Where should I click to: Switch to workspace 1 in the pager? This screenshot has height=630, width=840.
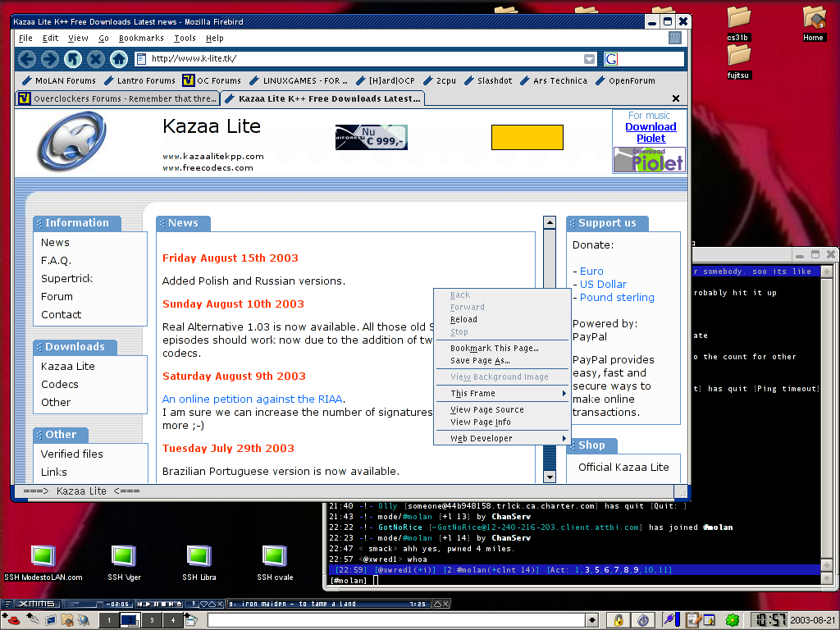click(x=109, y=620)
